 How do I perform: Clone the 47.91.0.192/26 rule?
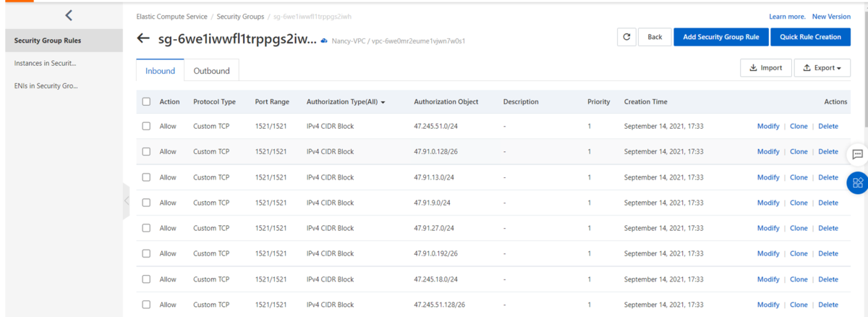point(799,253)
